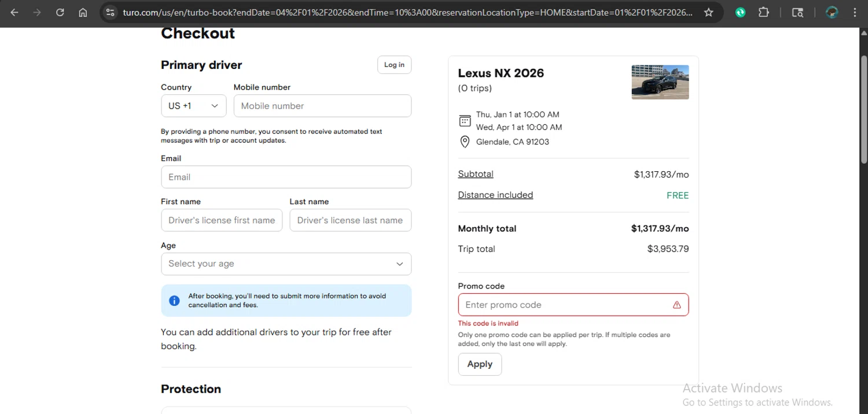The width and height of the screenshot is (868, 414).
Task: Open the Lexus NX 2026 car thumbnail
Action: click(x=660, y=82)
